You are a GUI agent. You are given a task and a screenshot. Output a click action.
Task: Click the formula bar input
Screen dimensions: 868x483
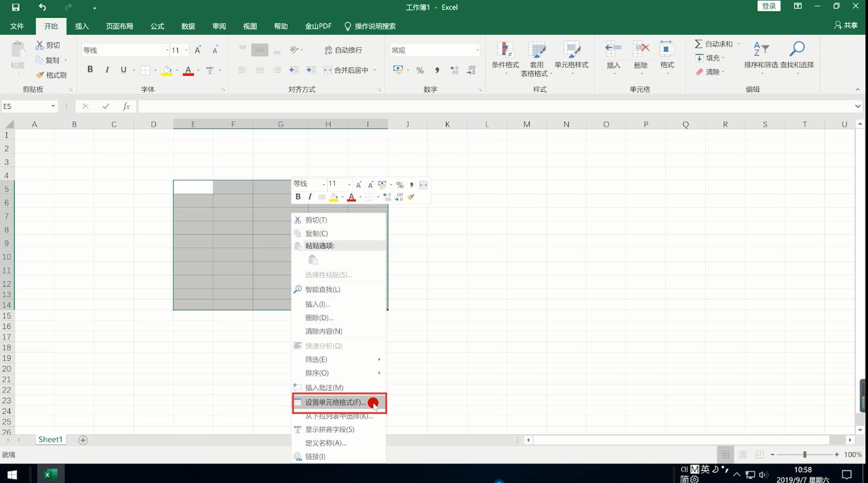(494, 106)
